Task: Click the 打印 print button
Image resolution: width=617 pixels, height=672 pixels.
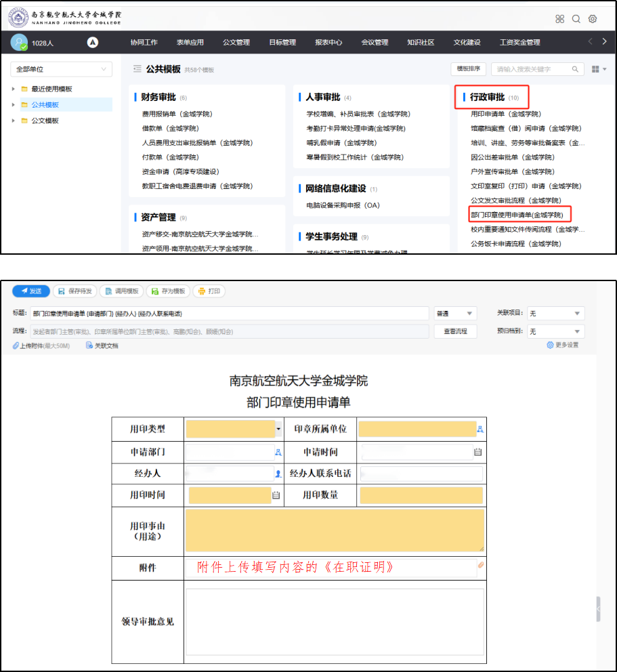Action: click(x=209, y=291)
